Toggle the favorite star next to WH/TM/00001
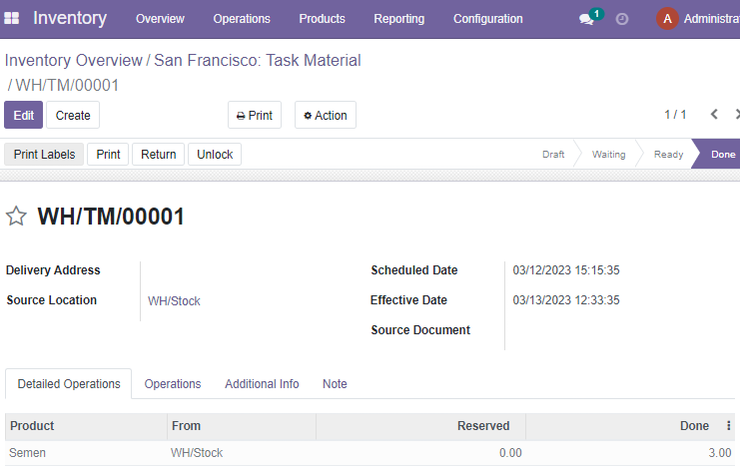This screenshot has width=740, height=466. click(16, 216)
